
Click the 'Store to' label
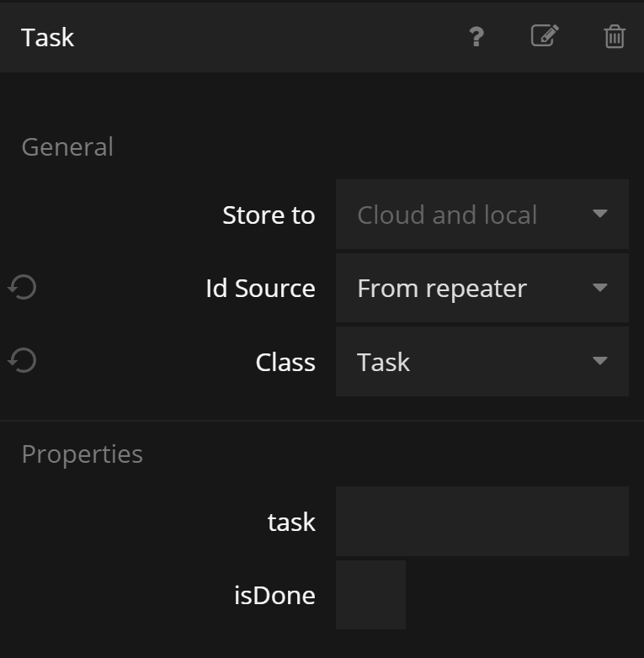point(269,215)
